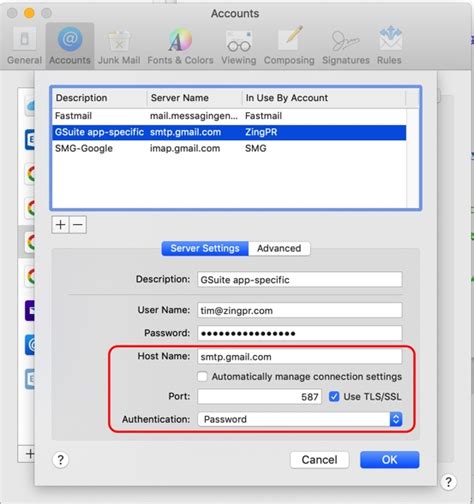Select the GSuite app-specific server row
Viewport: 474px width, 504px height.
[x=229, y=132]
